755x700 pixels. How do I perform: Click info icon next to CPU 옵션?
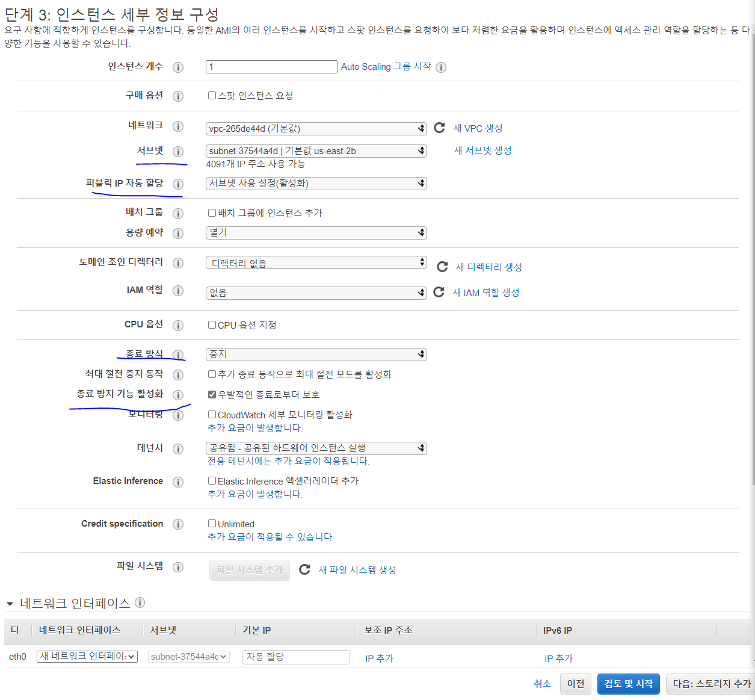point(178,326)
